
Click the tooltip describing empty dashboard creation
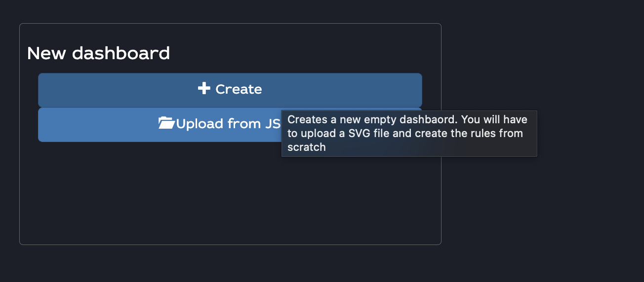pyautogui.click(x=409, y=134)
